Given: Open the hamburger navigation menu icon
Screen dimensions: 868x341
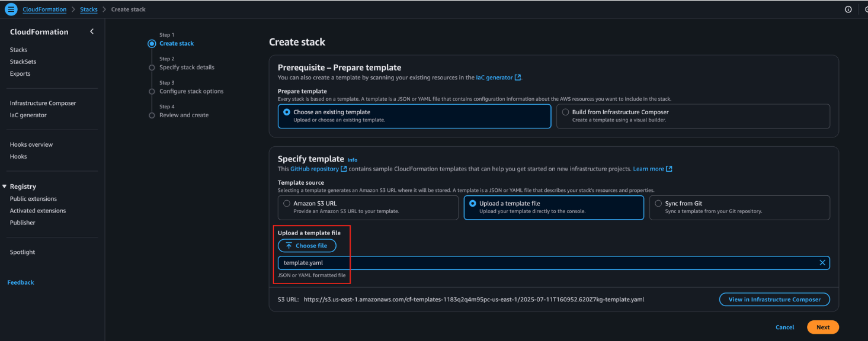Looking at the screenshot, I should click(11, 9).
